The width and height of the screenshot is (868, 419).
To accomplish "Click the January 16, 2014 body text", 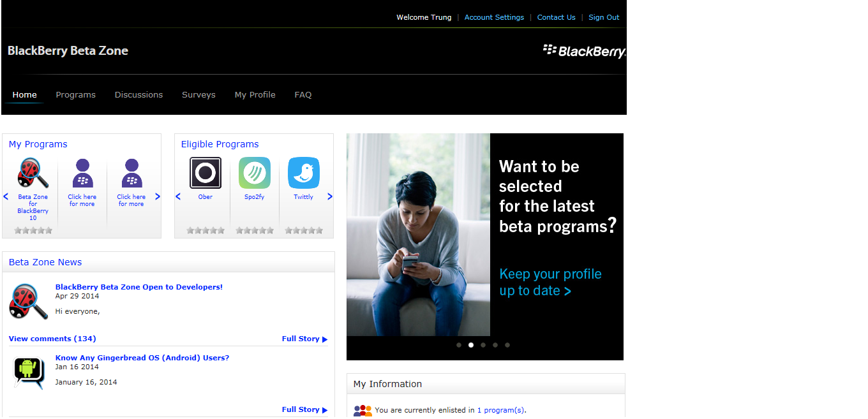I will (86, 382).
